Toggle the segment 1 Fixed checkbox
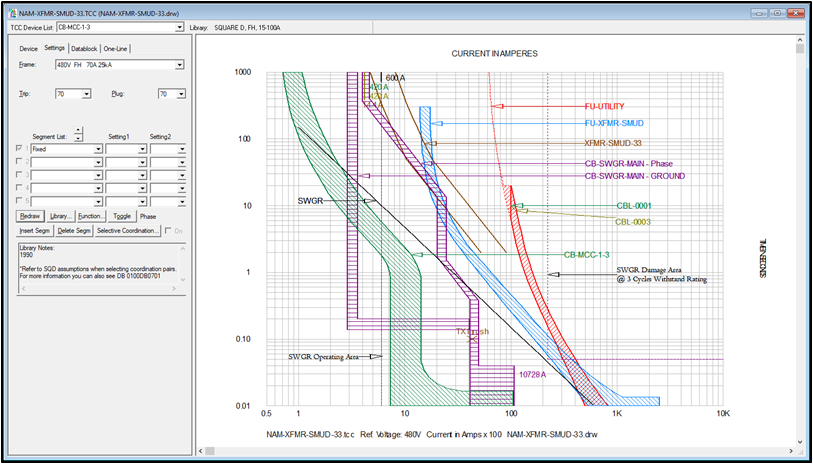Viewport: 813px width, 464px height. (x=21, y=149)
